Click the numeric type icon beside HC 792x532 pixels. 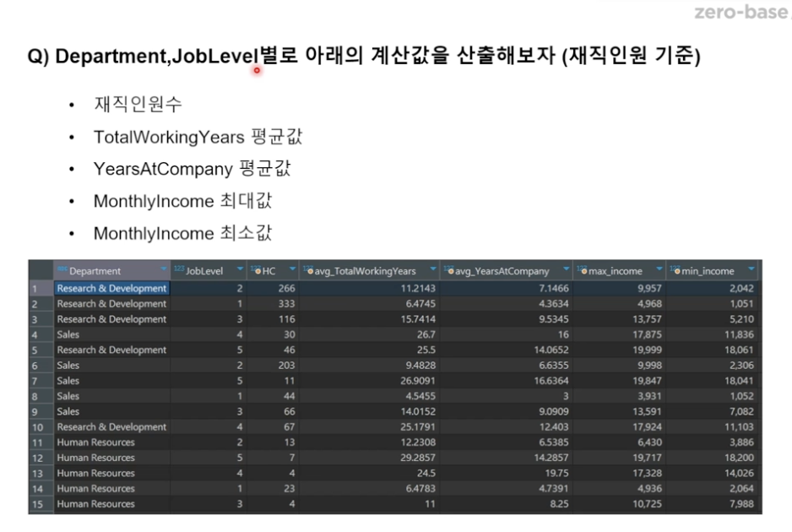tap(256, 269)
